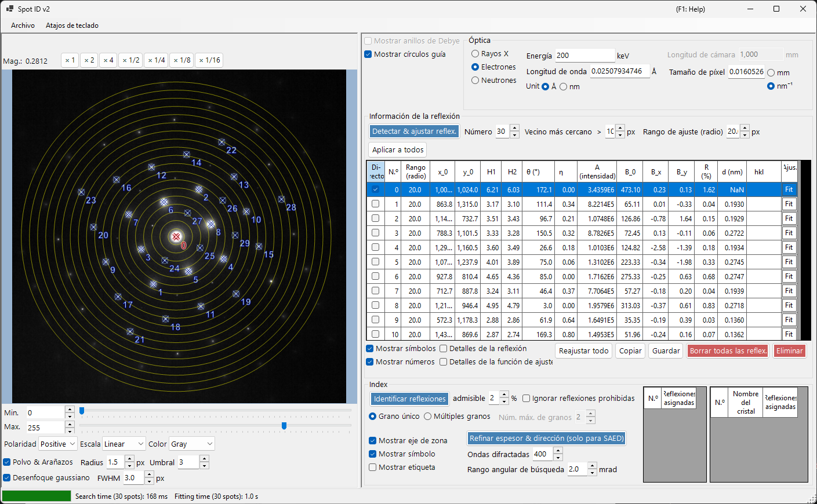Increase Número spinner up arrow
This screenshot has height=504, width=817.
(x=514, y=128)
